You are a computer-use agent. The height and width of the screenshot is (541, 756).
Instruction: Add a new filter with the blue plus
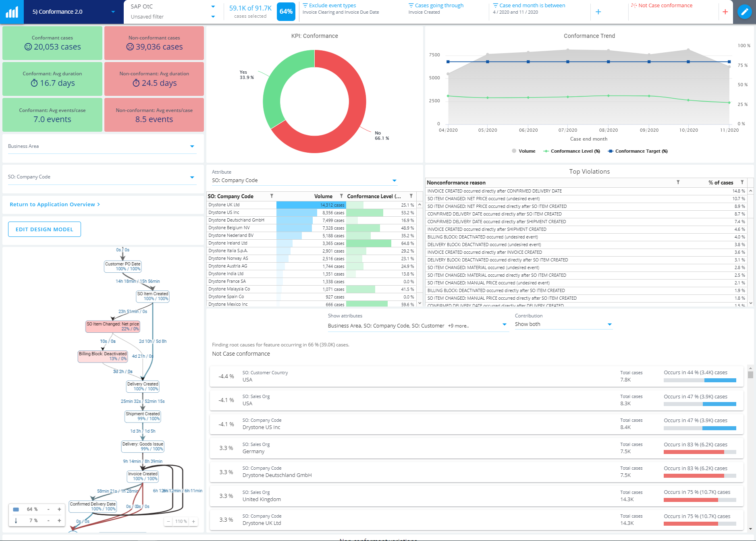598,12
